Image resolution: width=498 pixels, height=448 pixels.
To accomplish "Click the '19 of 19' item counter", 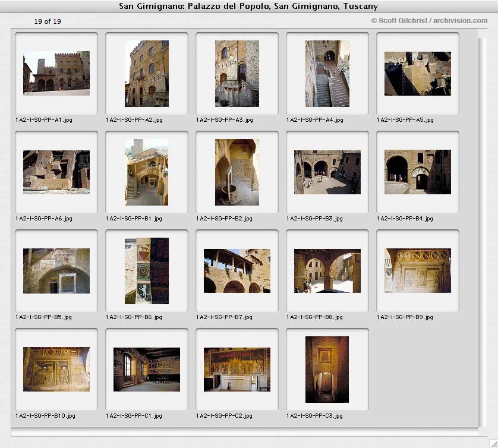I will coord(48,21).
